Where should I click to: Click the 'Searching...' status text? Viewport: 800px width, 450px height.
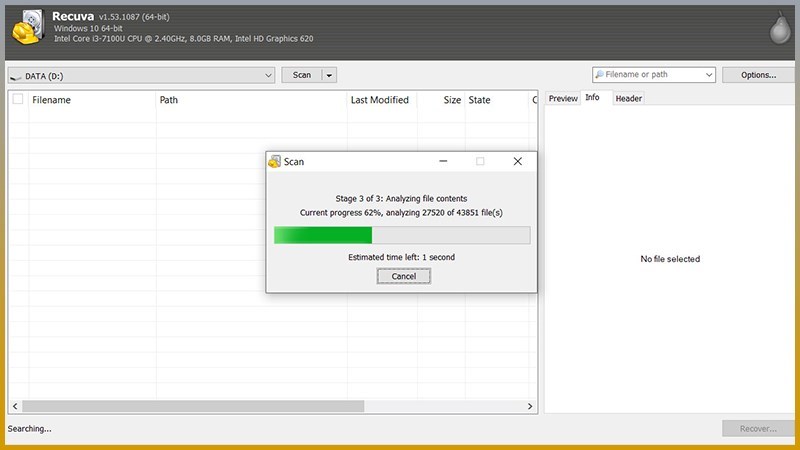click(30, 429)
